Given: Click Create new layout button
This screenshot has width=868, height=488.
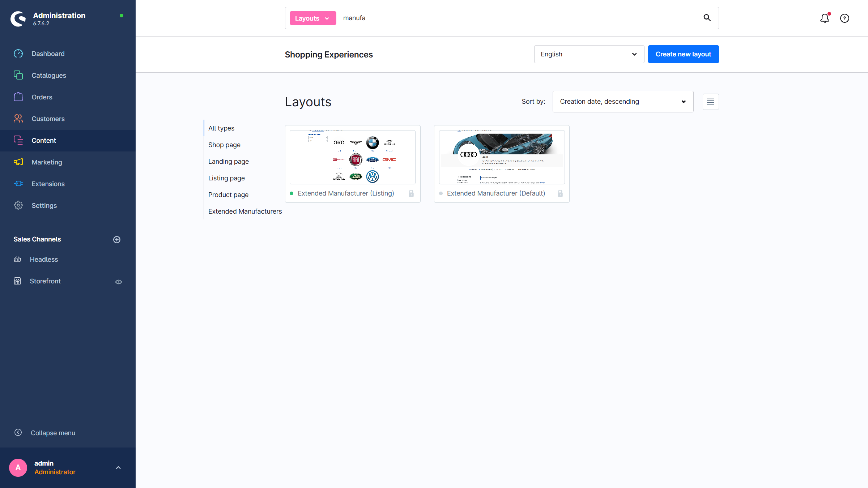Looking at the screenshot, I should (x=683, y=54).
